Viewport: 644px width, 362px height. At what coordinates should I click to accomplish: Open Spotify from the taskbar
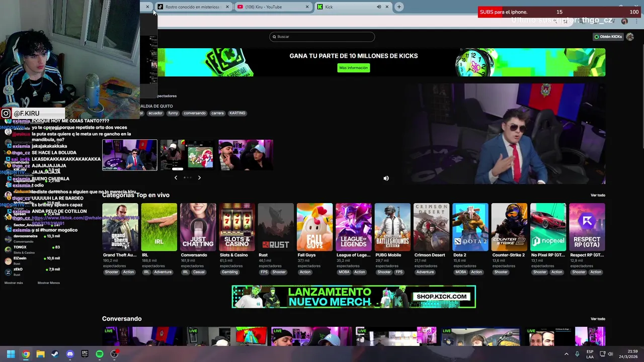pyautogui.click(x=100, y=354)
